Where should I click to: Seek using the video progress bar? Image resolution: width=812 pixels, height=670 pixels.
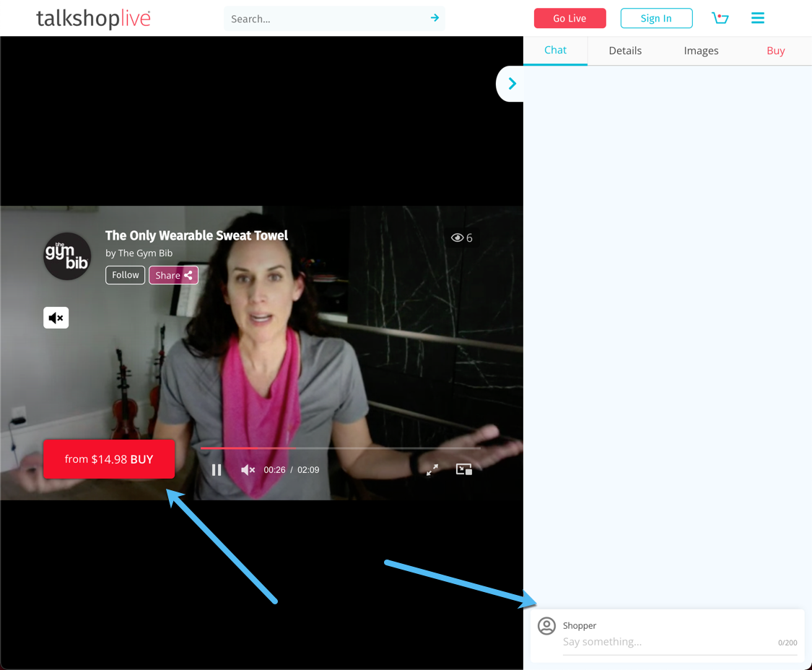coord(339,448)
